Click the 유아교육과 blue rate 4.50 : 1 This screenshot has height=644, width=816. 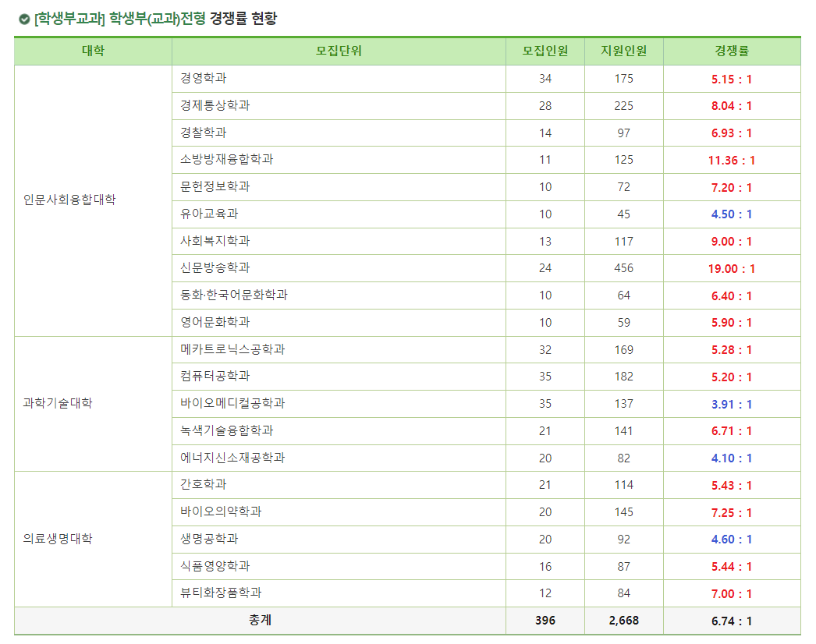pos(732,214)
